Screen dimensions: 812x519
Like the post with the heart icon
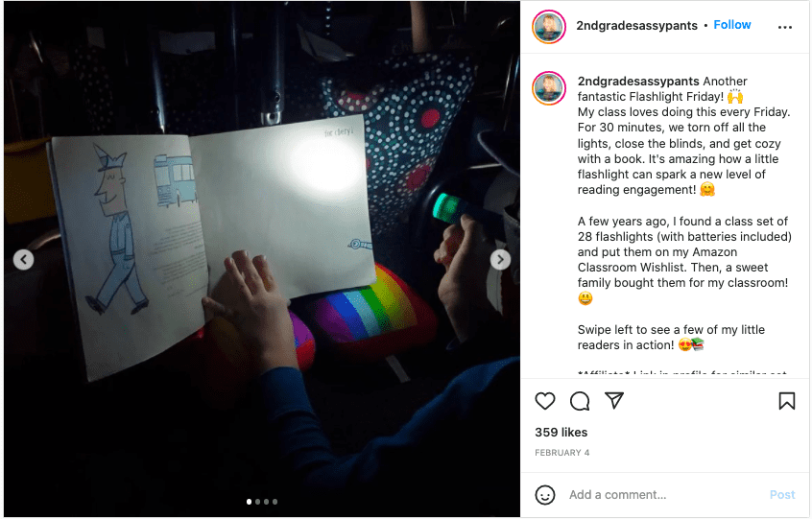545,401
